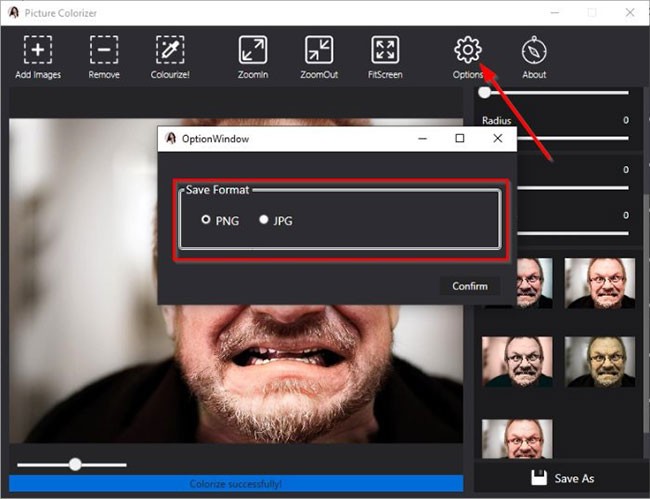Screen dimensions: 650x499
Task: Select the top-right color preset thumbnail
Action: click(599, 283)
